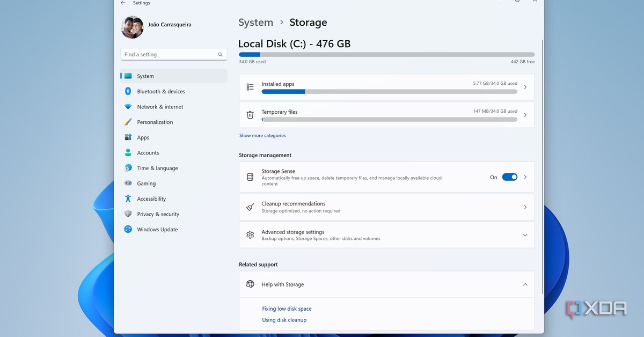Open Cleanup recommendations via its chevron
This screenshot has width=644, height=337.
(x=525, y=207)
